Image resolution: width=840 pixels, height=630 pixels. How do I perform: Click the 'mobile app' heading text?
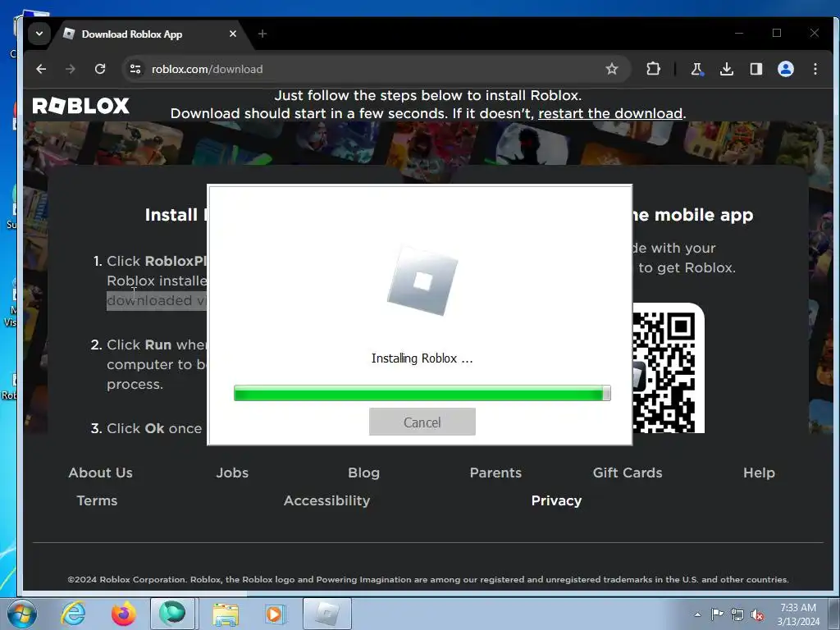(x=703, y=215)
